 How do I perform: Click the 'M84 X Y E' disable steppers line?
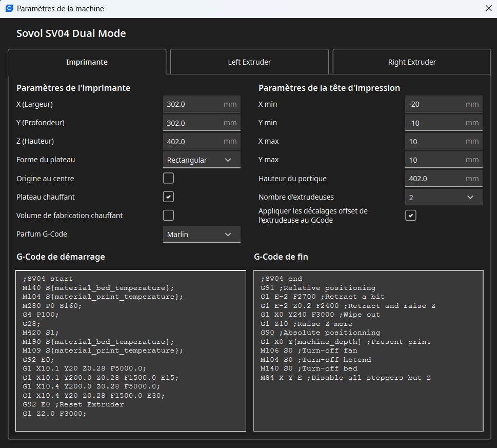click(346, 378)
